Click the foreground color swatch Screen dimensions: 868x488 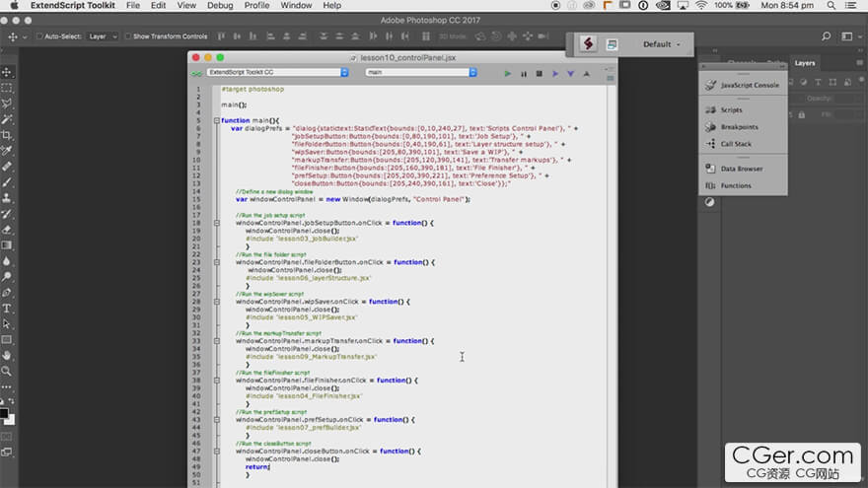[x=4, y=413]
